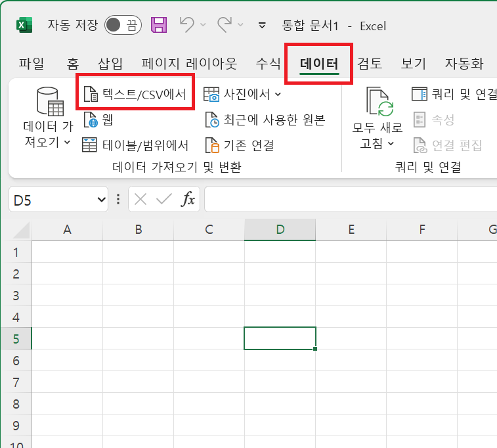Select row 7 header
The image size is (497, 448).
click(16, 382)
